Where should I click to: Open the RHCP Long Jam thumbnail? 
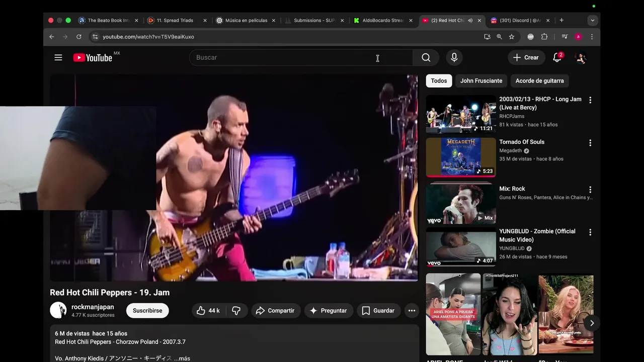click(x=461, y=114)
